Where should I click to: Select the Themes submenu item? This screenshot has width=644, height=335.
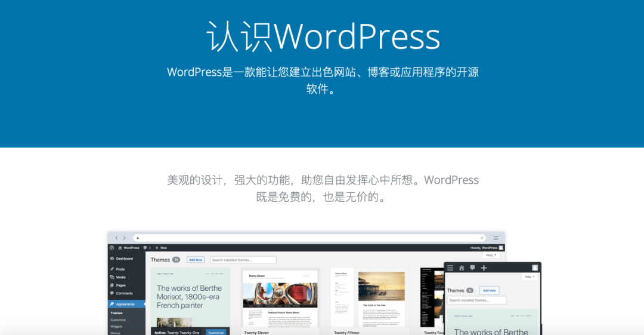[117, 313]
